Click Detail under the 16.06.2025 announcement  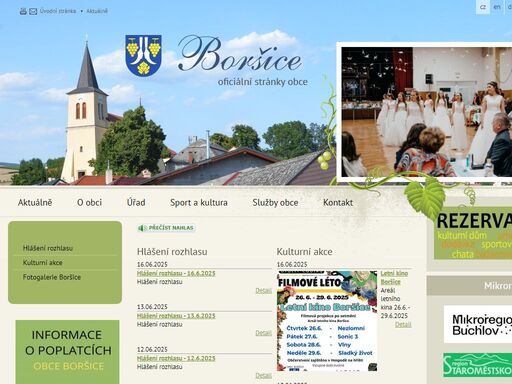(263, 291)
